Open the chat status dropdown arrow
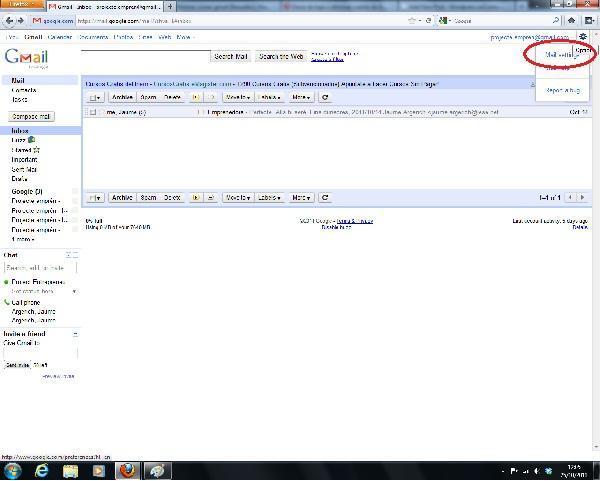Image resolution: width=600 pixels, height=481 pixels. (x=75, y=291)
